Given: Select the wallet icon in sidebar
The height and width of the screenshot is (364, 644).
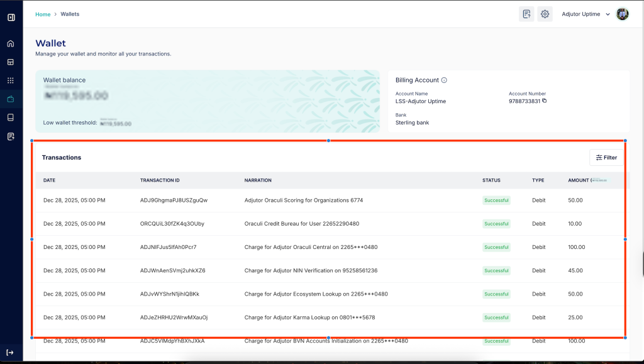Looking at the screenshot, I should tap(11, 99).
